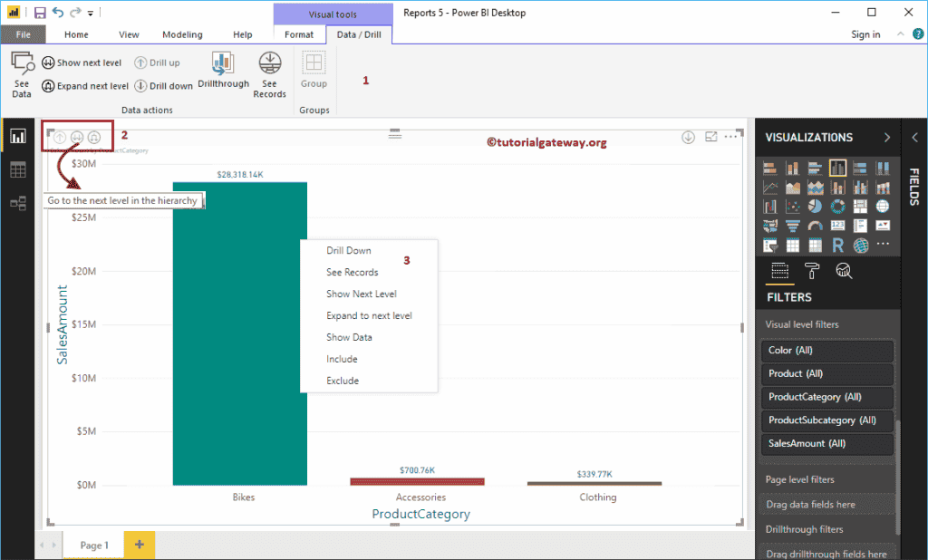Select the Treemap visualization
This screenshot has height=560, width=928.
(x=860, y=206)
